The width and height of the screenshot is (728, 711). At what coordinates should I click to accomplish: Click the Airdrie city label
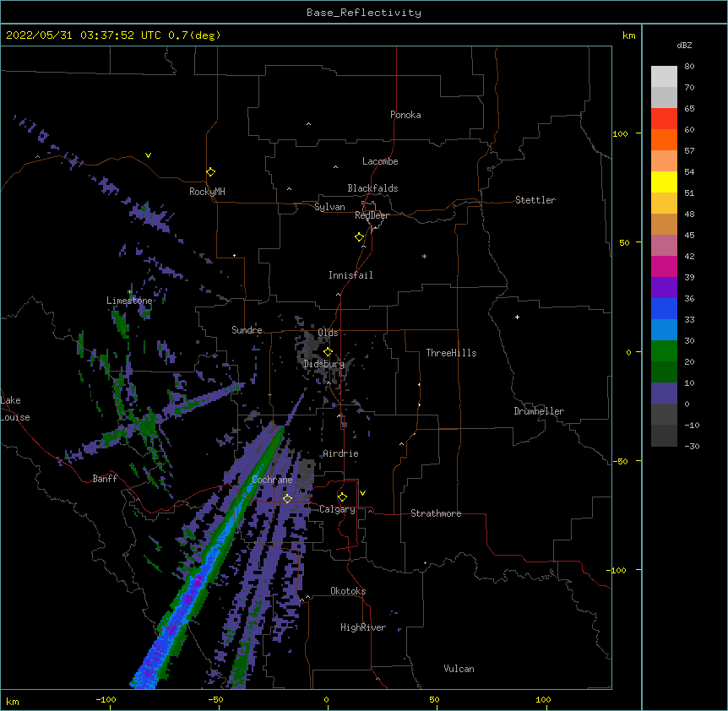(x=340, y=453)
